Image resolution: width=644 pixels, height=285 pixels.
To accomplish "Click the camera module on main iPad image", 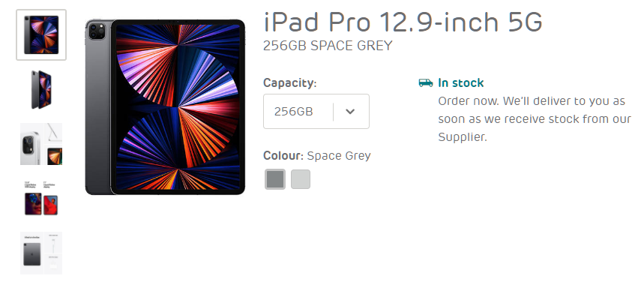I will pyautogui.click(x=97, y=31).
